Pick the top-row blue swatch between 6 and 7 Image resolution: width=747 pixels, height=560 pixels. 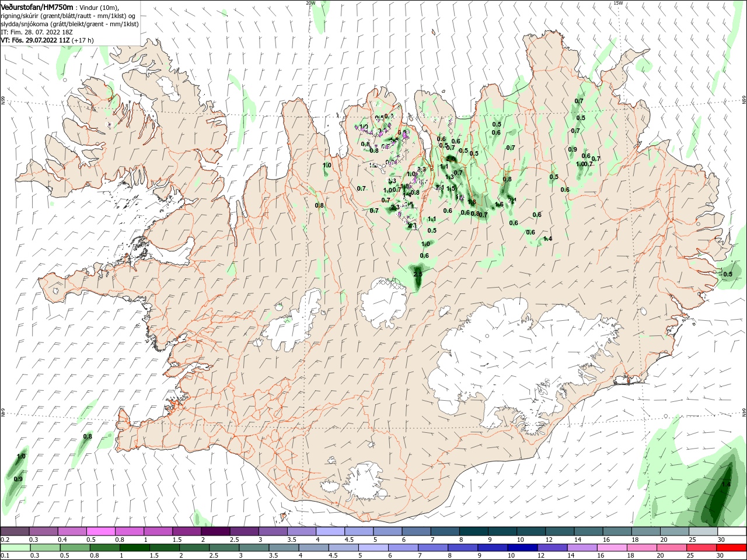coord(416,531)
